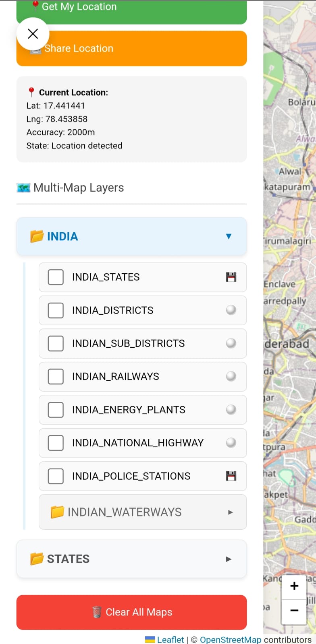Click the save disk icon for INDIA_STATES
Image resolution: width=316 pixels, height=644 pixels.
[x=231, y=277]
